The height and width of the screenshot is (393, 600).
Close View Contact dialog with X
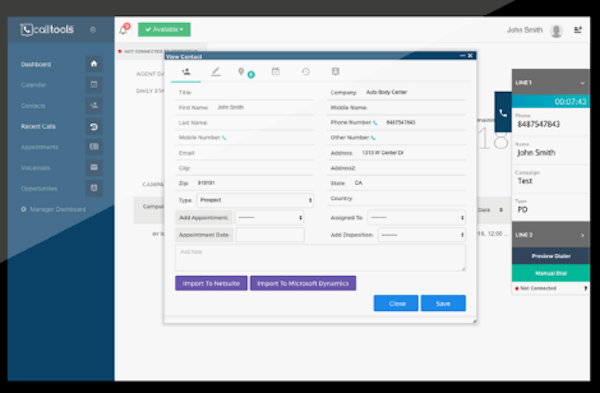[x=470, y=56]
